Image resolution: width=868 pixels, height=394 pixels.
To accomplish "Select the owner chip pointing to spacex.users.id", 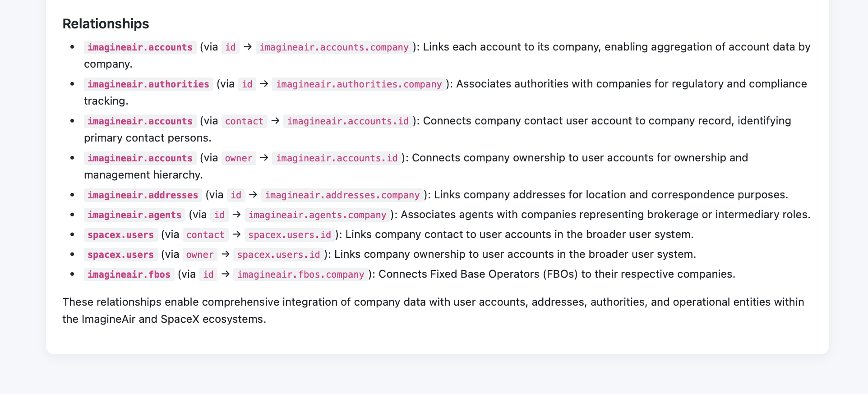I will click(x=200, y=255).
